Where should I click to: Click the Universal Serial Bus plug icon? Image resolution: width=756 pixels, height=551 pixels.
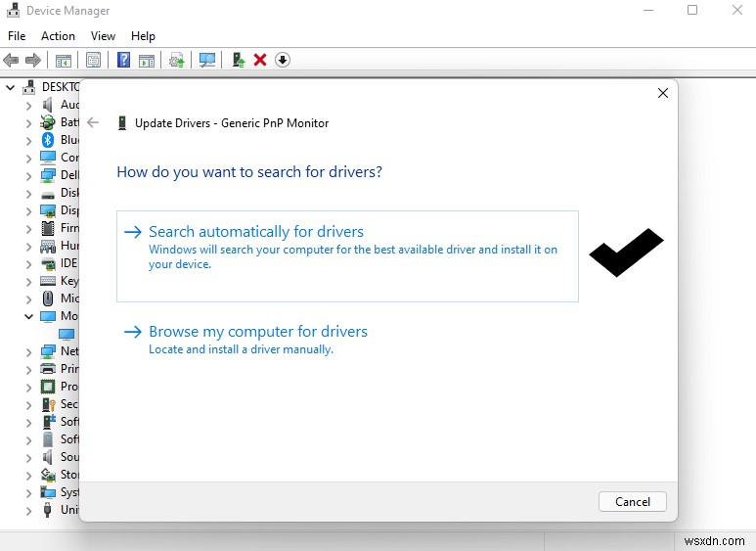[x=47, y=510]
